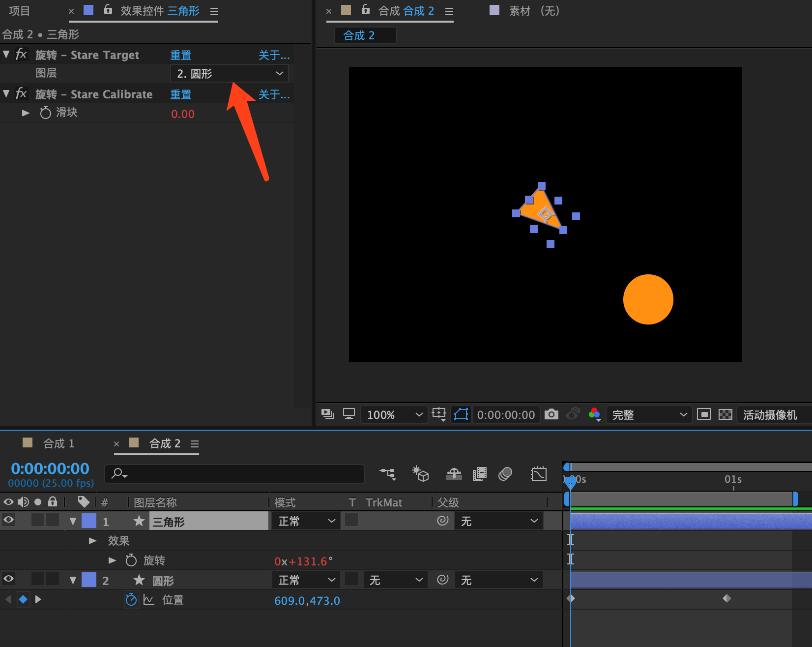Go to next 位置 keyframe
The height and width of the screenshot is (647, 812).
[38, 599]
